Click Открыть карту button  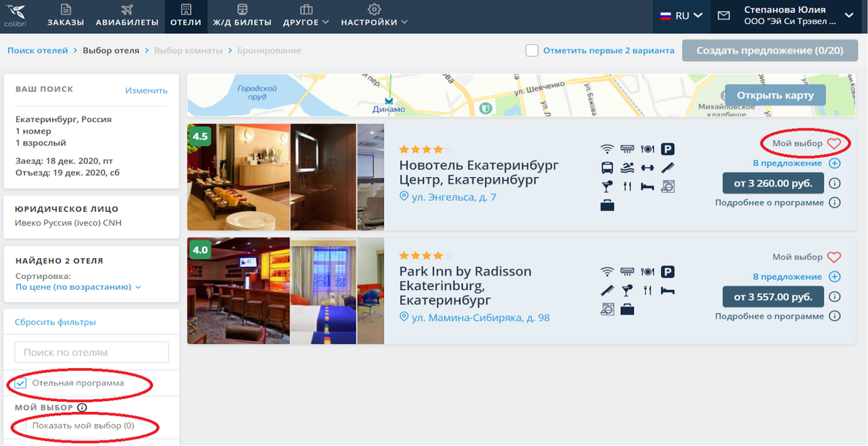click(775, 95)
